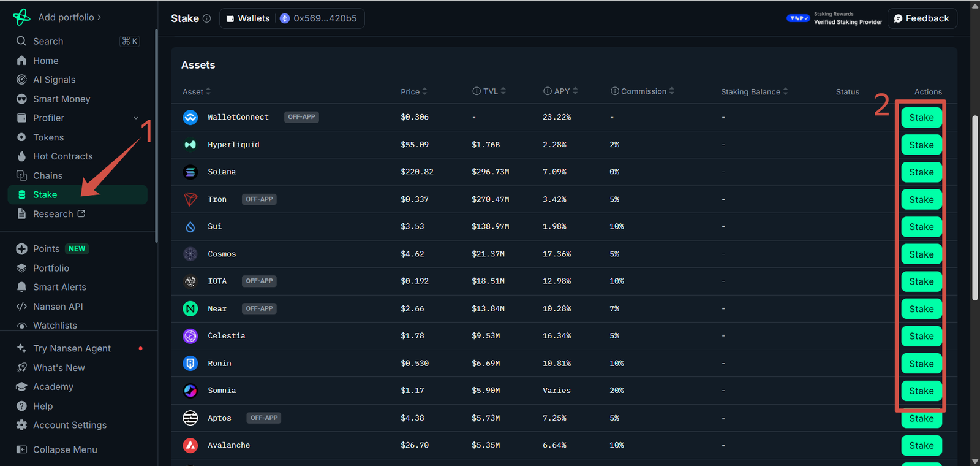Click the Avalanche asset icon
The width and height of the screenshot is (980, 466).
tap(190, 445)
